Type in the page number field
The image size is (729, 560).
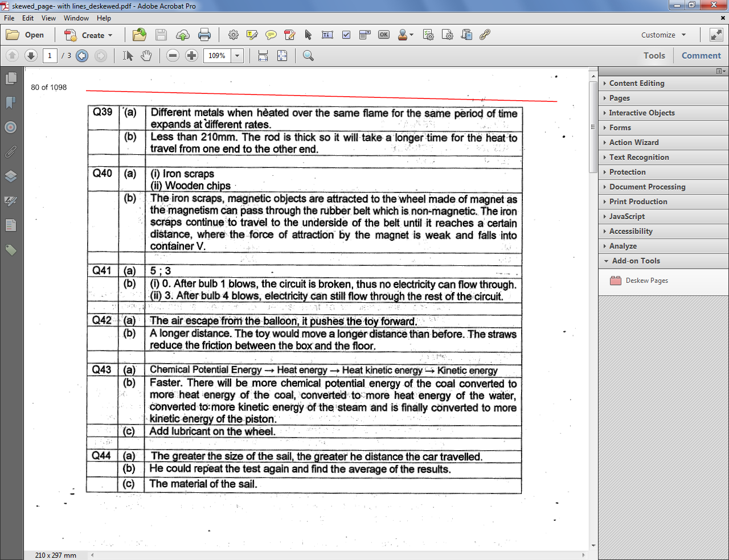point(49,55)
